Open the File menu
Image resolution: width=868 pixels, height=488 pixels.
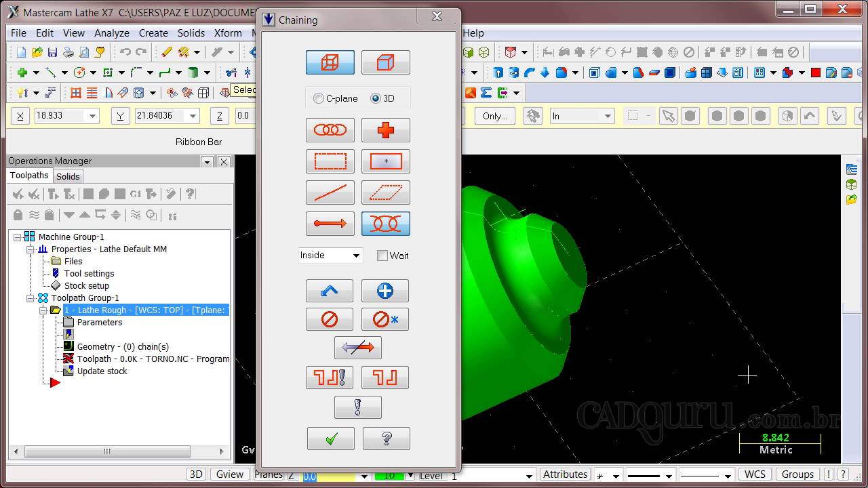(x=18, y=33)
